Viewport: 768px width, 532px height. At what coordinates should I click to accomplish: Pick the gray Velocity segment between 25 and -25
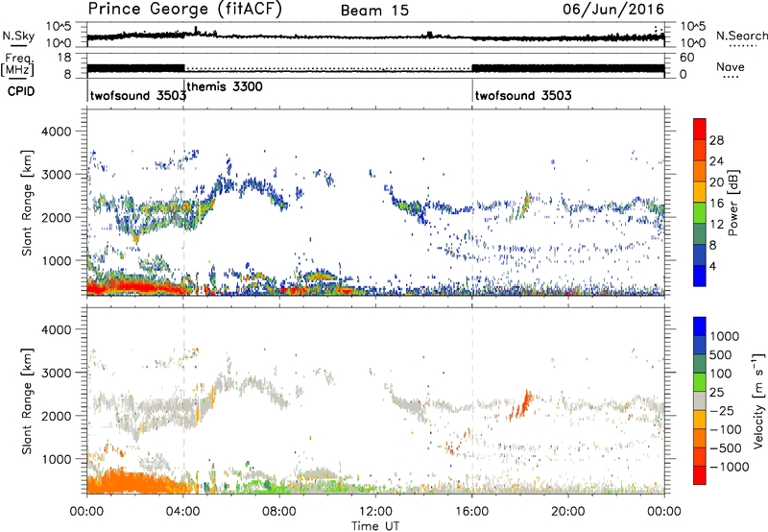click(700, 400)
